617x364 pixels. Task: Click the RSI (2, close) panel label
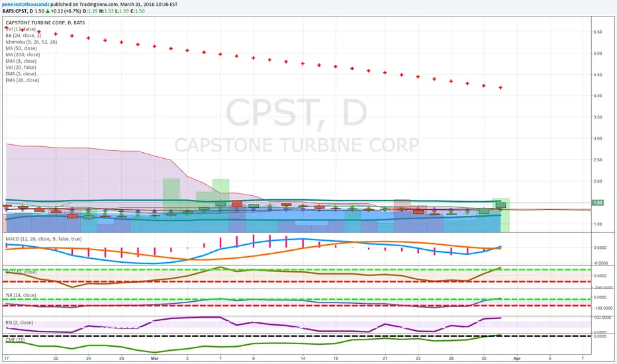[19, 323]
